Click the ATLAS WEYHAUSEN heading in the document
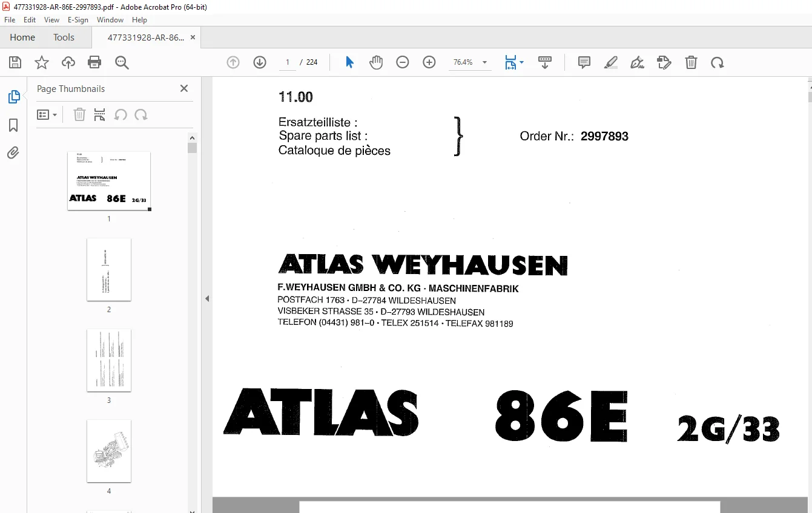The width and height of the screenshot is (812, 513). 423,264
